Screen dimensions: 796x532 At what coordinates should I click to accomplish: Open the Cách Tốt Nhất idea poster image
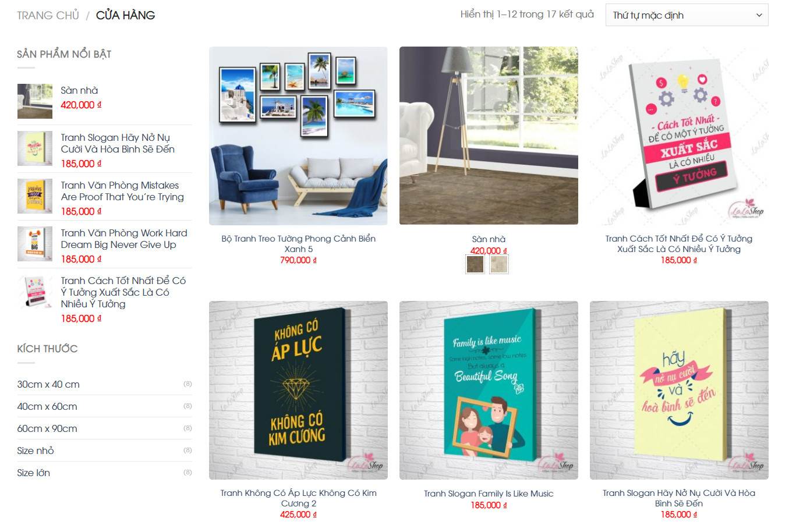(x=679, y=136)
